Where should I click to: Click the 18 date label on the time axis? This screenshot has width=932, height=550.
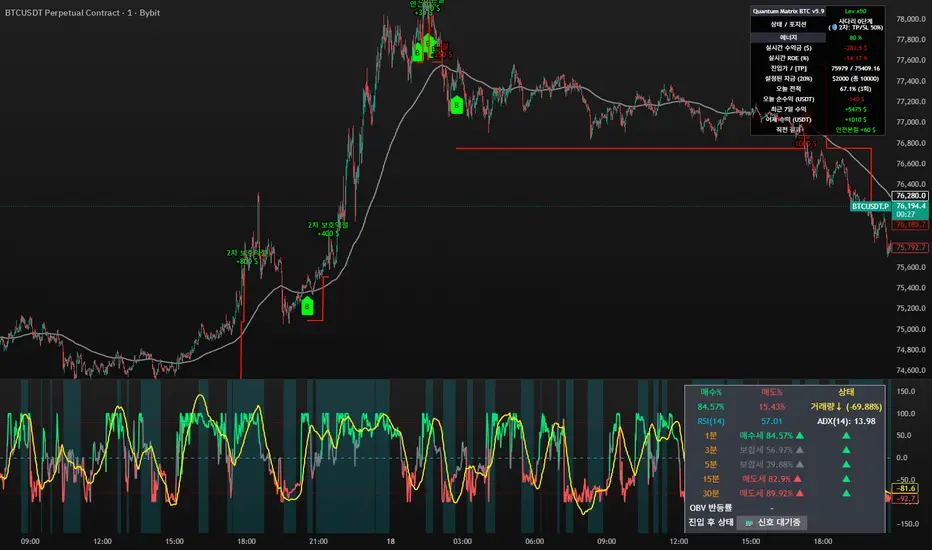(x=391, y=541)
